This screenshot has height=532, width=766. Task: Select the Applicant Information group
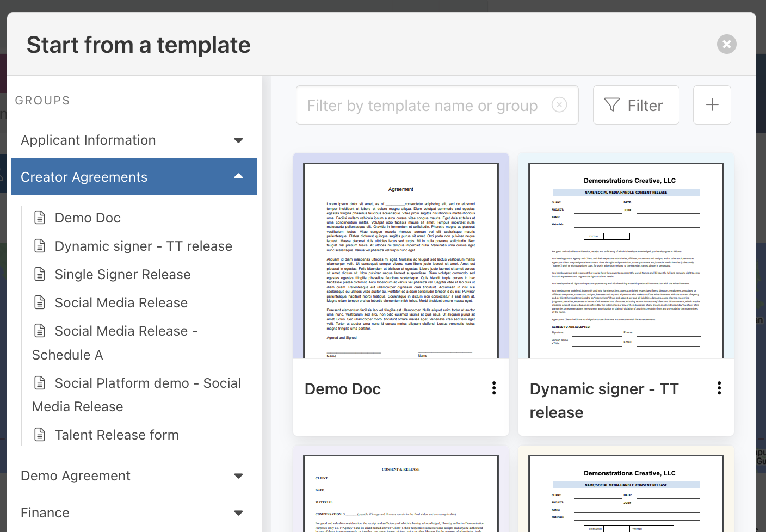click(134, 140)
